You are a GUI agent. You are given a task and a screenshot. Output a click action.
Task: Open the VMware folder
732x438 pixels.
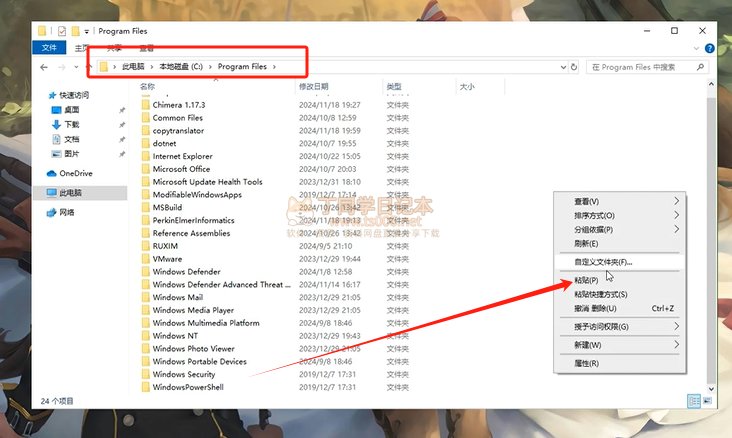point(167,259)
